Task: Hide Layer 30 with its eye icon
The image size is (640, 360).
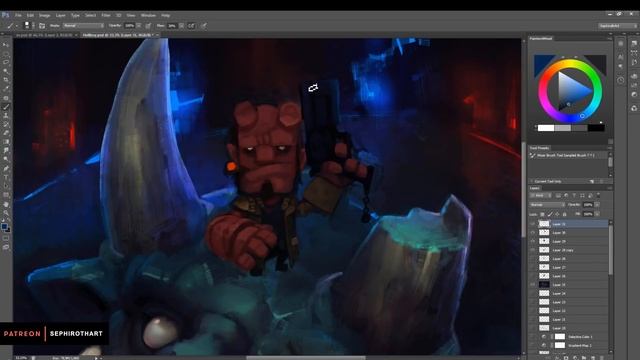Action: (x=533, y=233)
